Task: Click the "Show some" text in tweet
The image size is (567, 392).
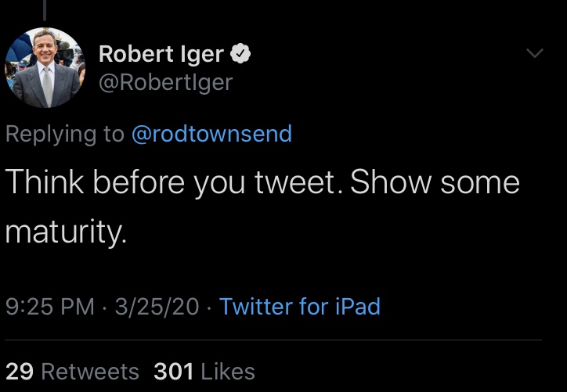Action: (435, 182)
